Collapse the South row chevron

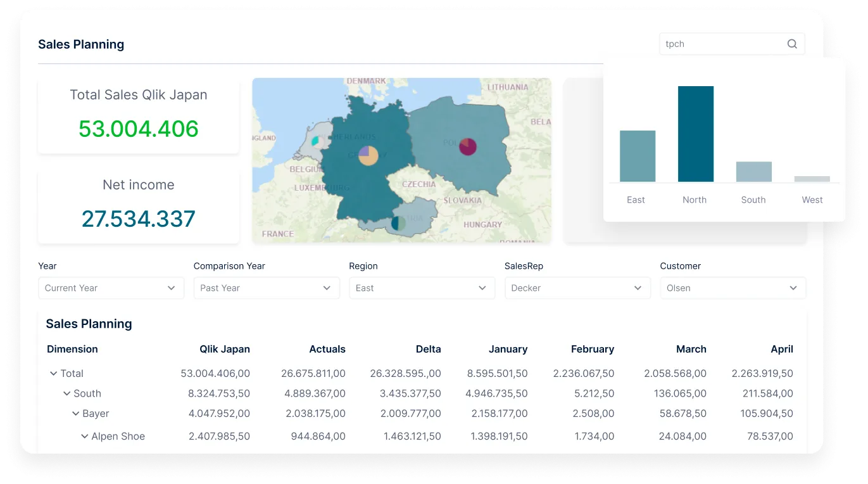(x=66, y=393)
